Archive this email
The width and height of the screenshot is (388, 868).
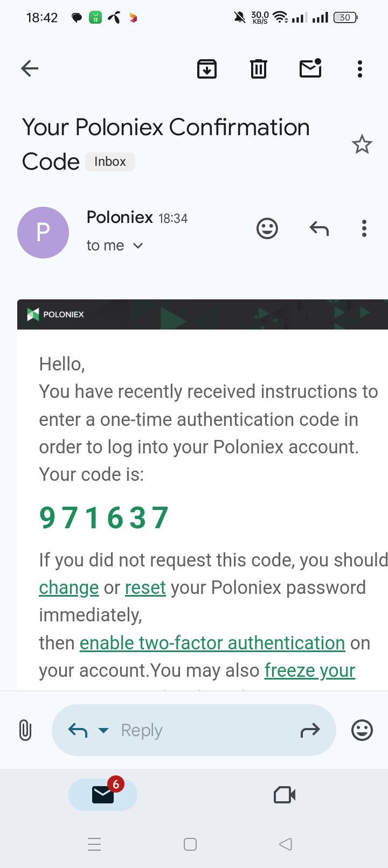(207, 69)
